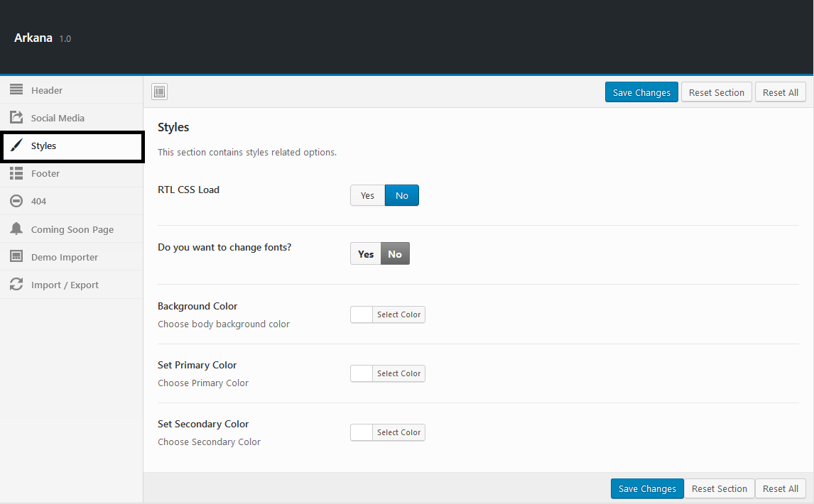Open Secondary Color Select Color picker
This screenshot has height=504, width=814.
(398, 432)
